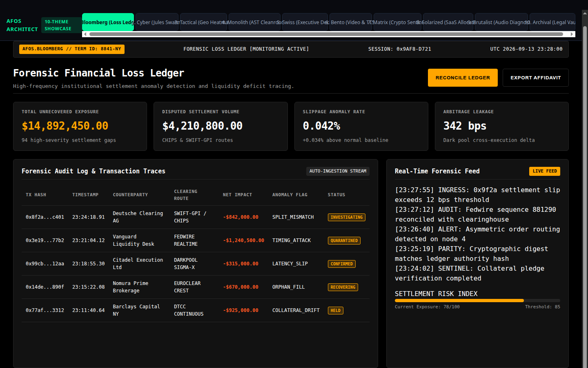Viewport: 588px width, 368px height.
Task: Click the -$842,000.00 net impact value
Action: click(x=241, y=217)
